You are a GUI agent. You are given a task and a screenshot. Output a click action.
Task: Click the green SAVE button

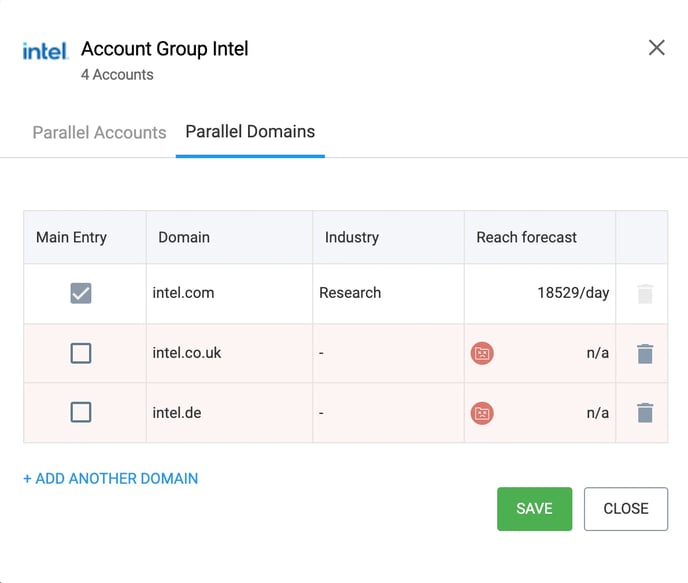pos(534,509)
